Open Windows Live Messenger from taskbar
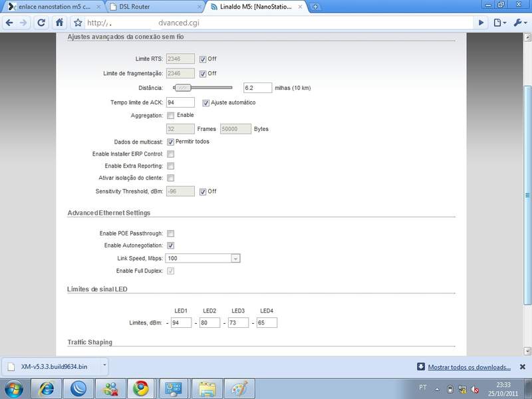This screenshot has width=532, height=399. point(110,389)
